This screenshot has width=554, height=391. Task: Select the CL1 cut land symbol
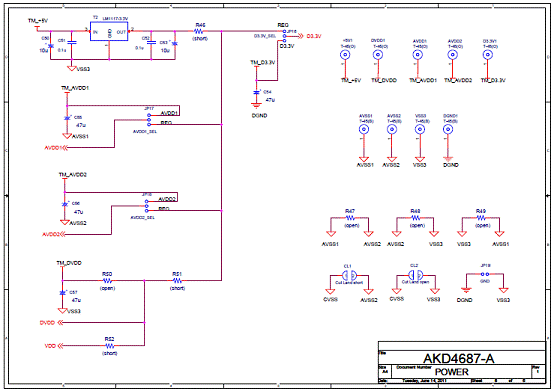349,275
